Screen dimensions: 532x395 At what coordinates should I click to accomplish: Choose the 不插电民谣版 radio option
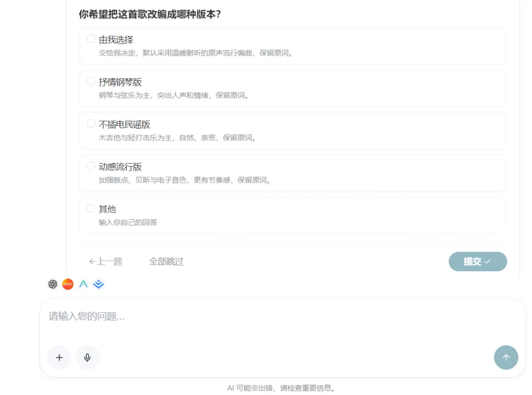coord(91,124)
